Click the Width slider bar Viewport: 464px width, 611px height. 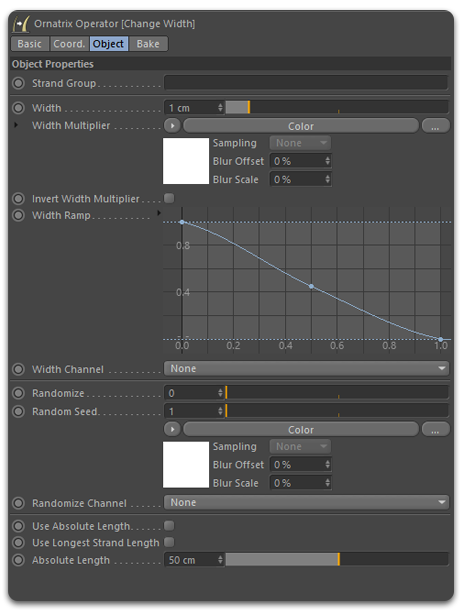337,108
